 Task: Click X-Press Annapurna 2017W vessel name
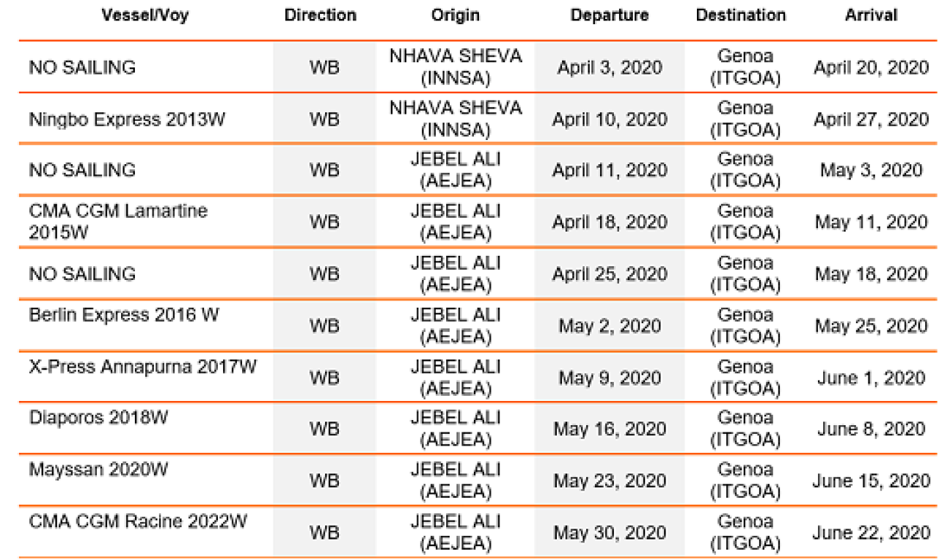143,367
